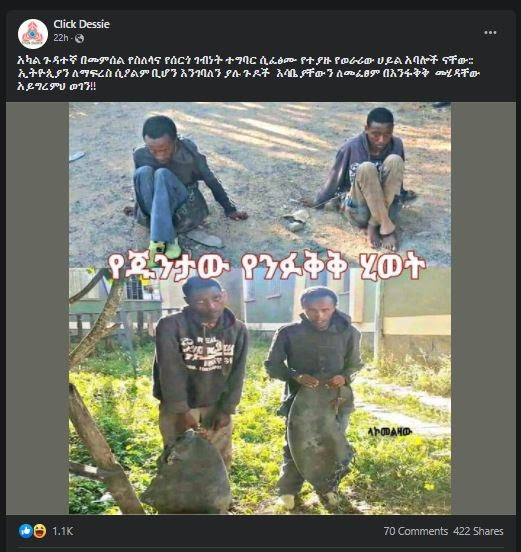Click the globe public privacy icon

80,38
